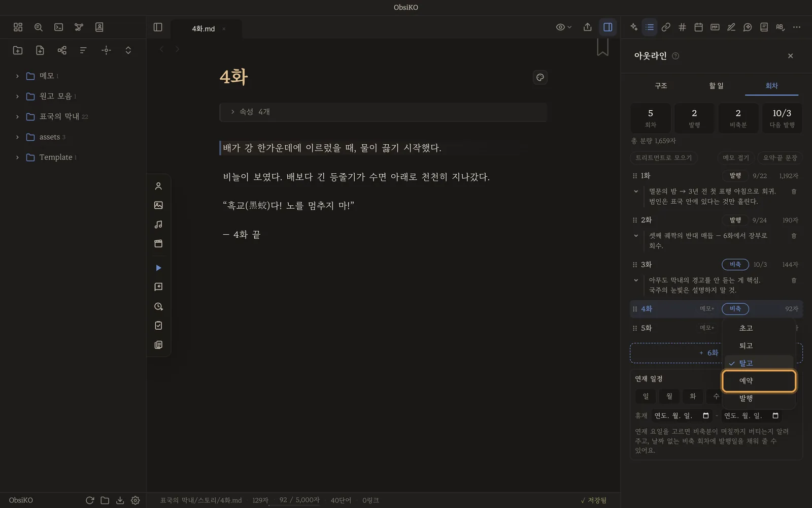Click the bookmark ribbon icon on the note
The height and width of the screenshot is (508, 812).
602,47
